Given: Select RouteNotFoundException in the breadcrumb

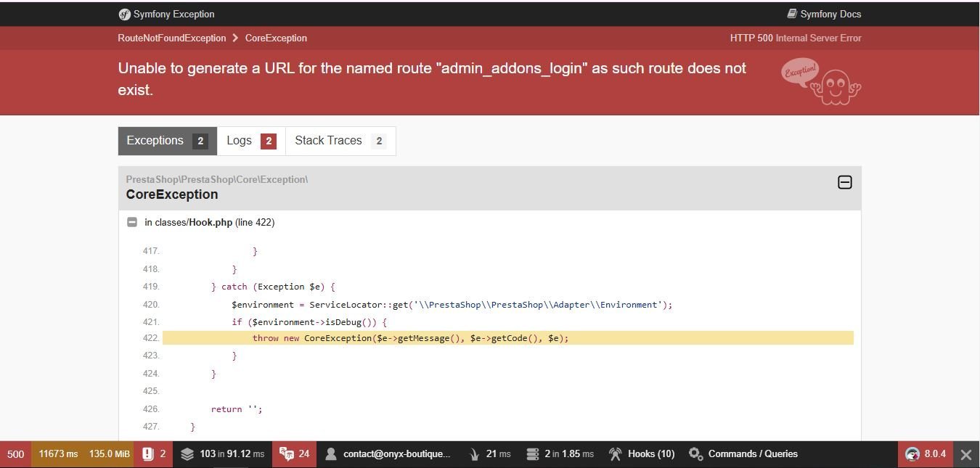Looking at the screenshot, I should [x=172, y=38].
